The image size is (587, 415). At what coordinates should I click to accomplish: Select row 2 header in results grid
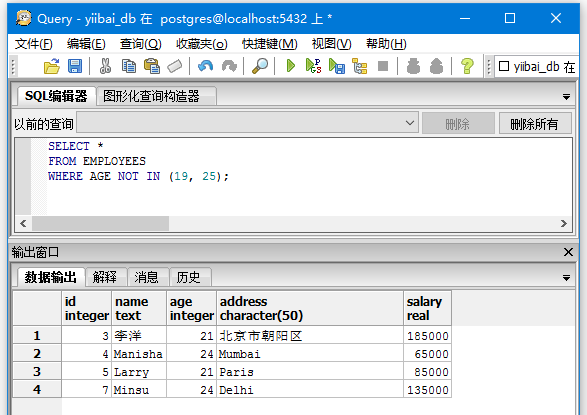(37, 353)
